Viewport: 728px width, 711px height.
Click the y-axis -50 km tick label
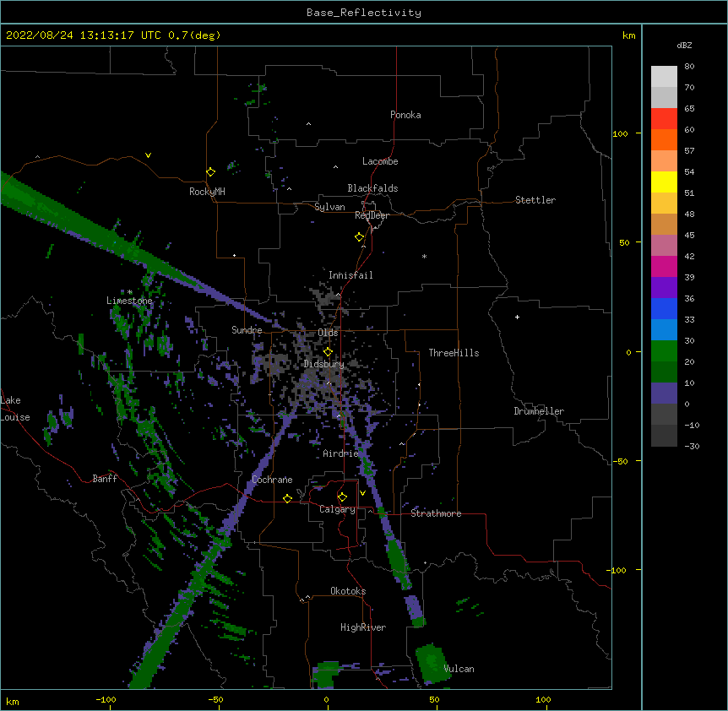click(x=620, y=461)
